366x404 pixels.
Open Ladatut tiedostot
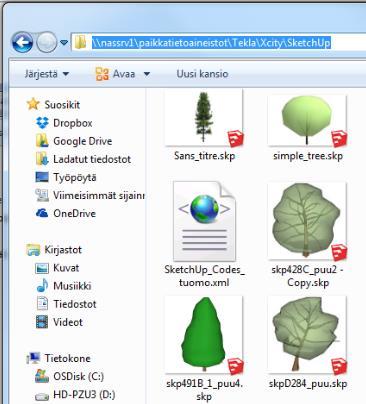pyautogui.click(x=92, y=159)
